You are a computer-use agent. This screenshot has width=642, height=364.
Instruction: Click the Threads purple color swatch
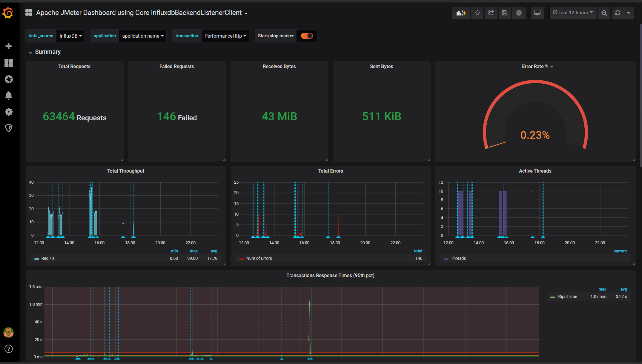(x=446, y=259)
